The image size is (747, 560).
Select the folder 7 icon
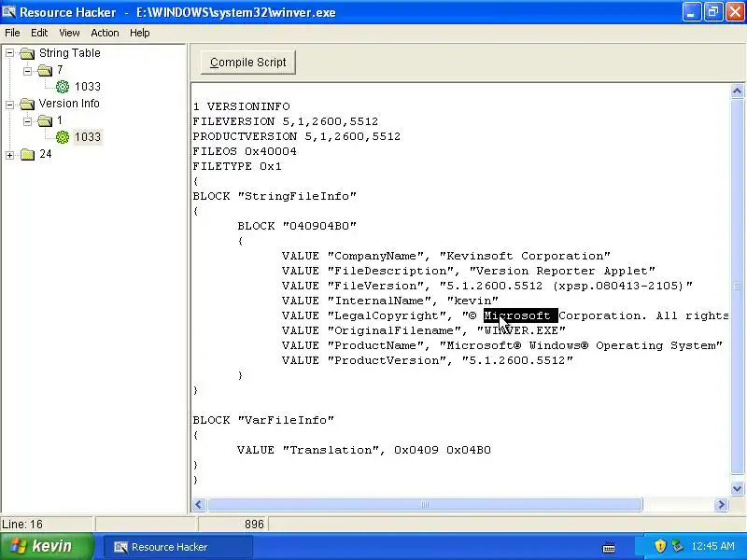[45, 71]
